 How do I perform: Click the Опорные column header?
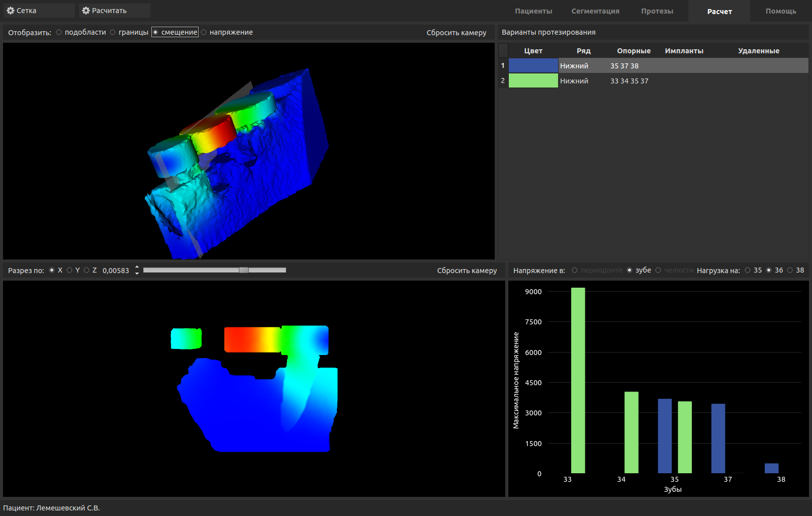coord(634,51)
